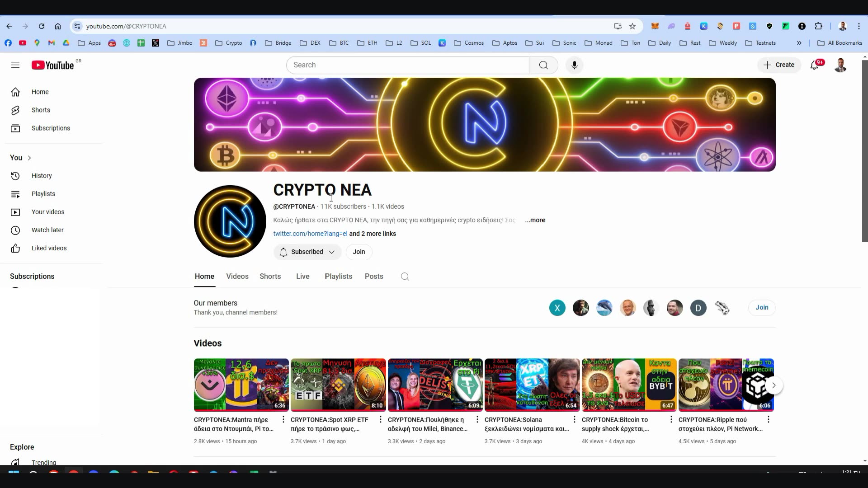Open the twitter.com channel link
The image size is (868, 488).
pyautogui.click(x=310, y=234)
